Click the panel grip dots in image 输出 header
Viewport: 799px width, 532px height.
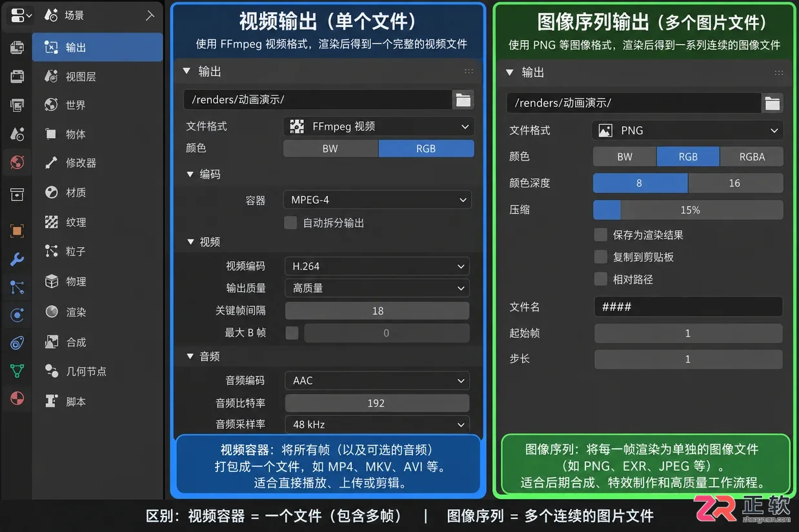pos(779,73)
